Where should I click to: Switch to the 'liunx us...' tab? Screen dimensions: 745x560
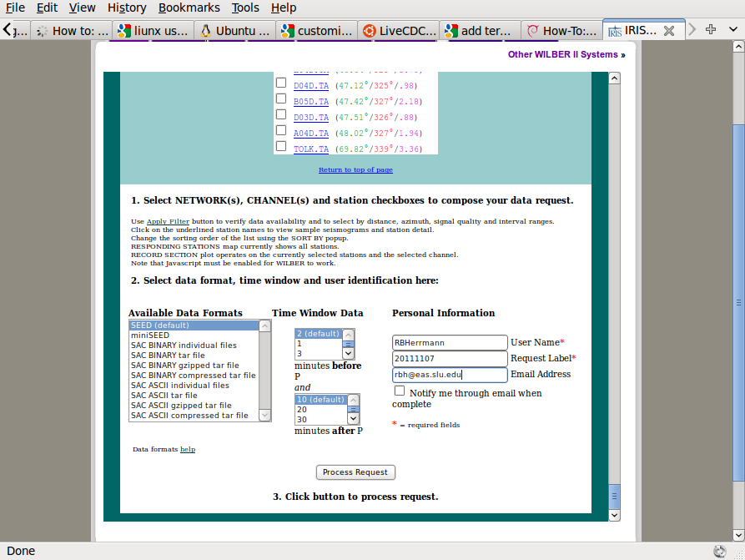coord(154,31)
